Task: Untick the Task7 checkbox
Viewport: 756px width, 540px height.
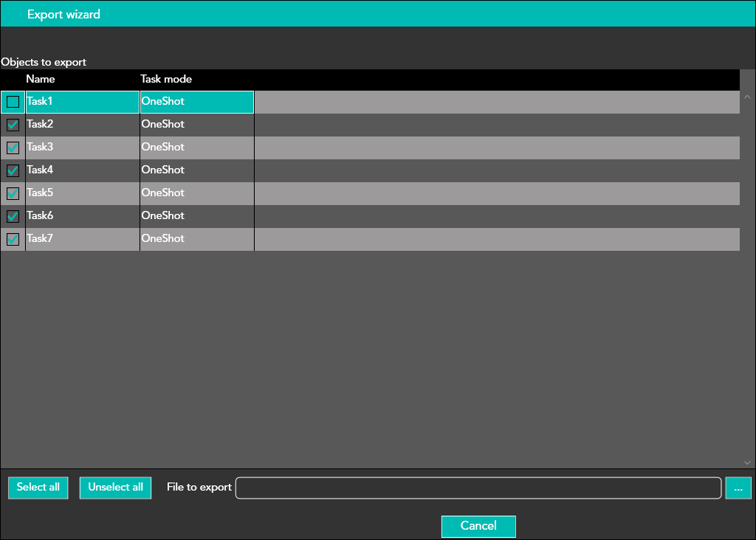Action: (x=13, y=239)
